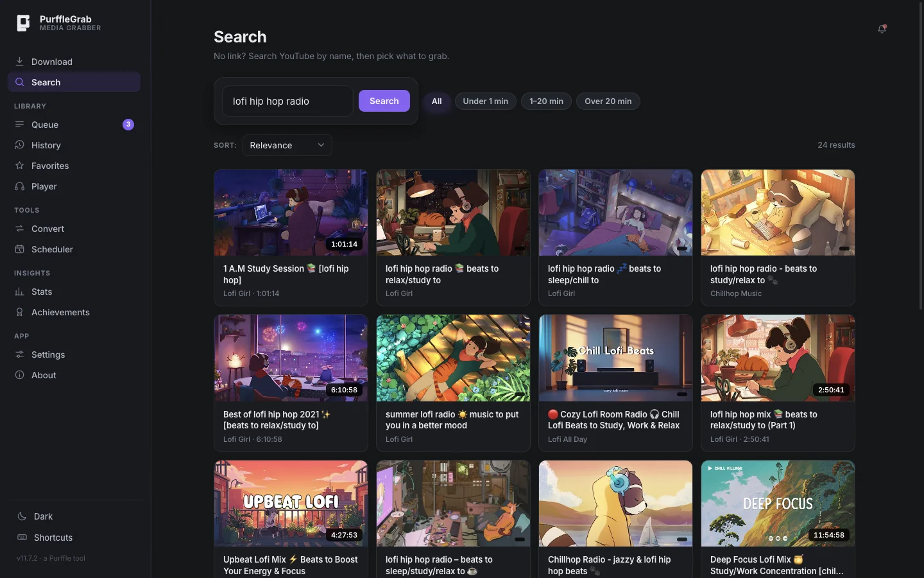The width and height of the screenshot is (924, 578).
Task: Click the 'Upbeat Lofi' video thumbnail
Action: pos(291,504)
